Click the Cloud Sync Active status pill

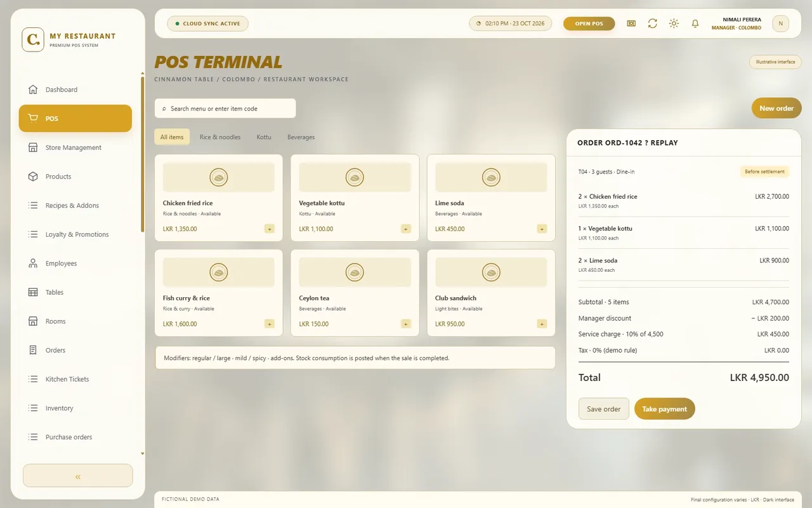point(208,23)
